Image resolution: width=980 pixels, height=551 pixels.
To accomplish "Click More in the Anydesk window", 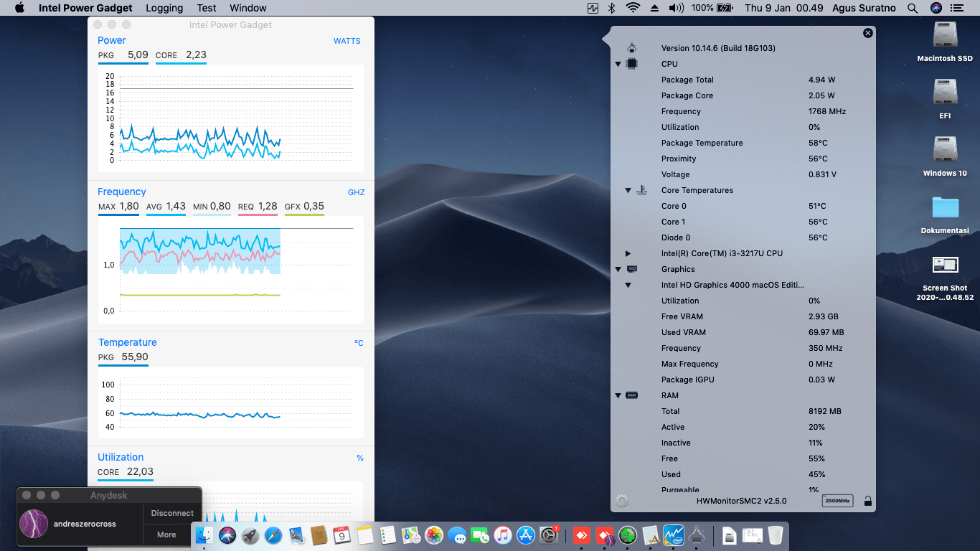I will point(166,534).
